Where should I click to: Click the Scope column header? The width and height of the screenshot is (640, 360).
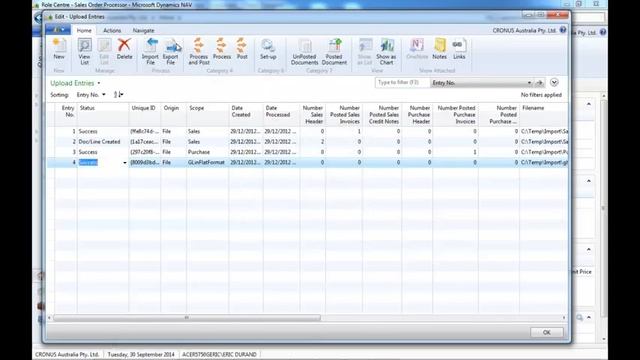[208, 114]
